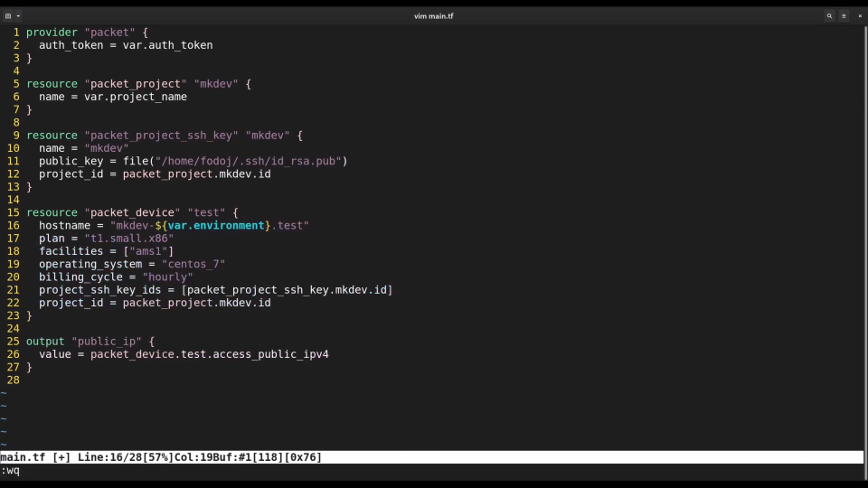
Task: Open the terminal search icon
Action: click(829, 16)
